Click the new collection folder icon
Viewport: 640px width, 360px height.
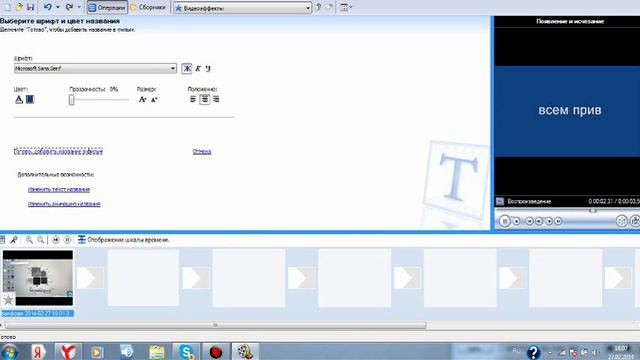pos(329,7)
